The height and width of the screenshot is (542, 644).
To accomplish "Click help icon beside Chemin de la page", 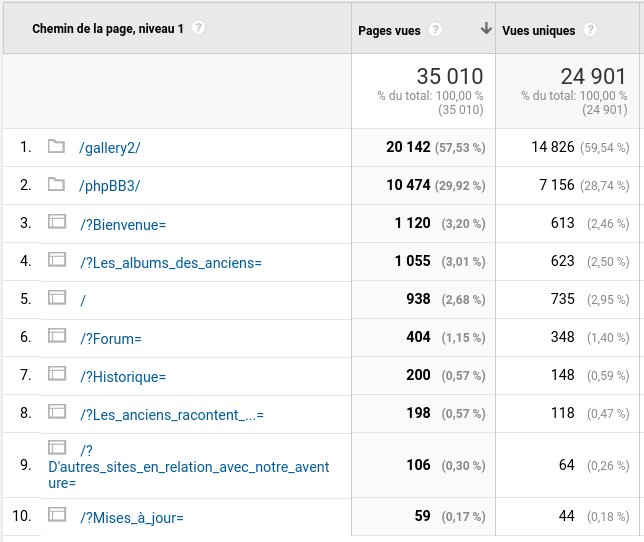I will [198, 29].
